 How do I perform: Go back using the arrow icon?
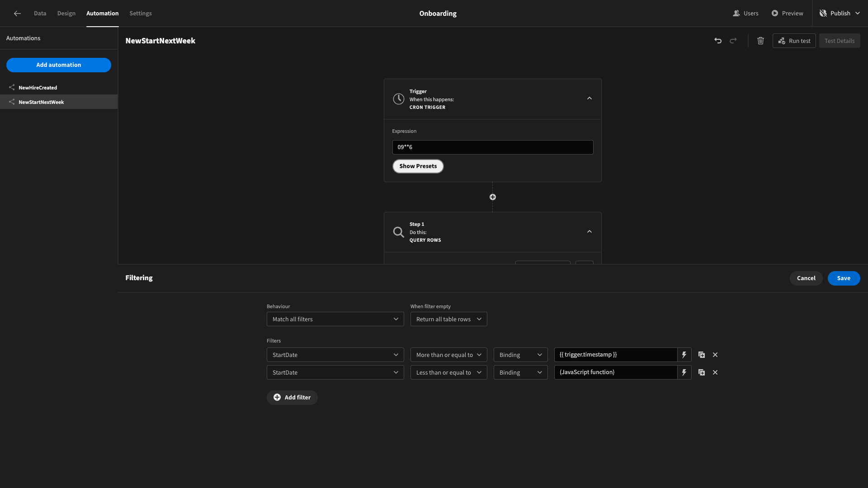(17, 14)
